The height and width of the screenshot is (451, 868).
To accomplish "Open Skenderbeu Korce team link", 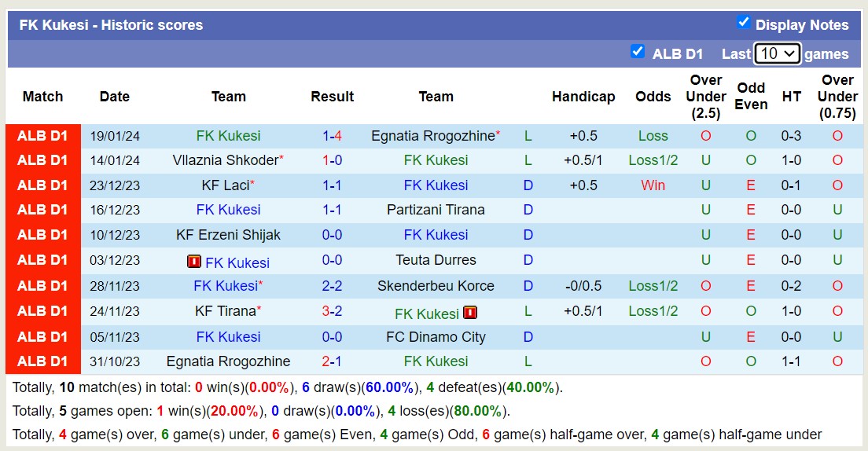I will pos(436,285).
